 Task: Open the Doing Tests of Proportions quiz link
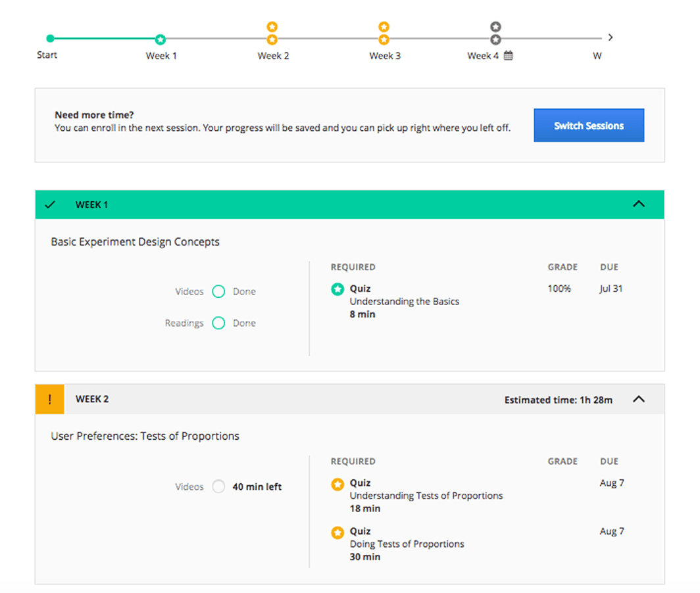click(x=407, y=544)
